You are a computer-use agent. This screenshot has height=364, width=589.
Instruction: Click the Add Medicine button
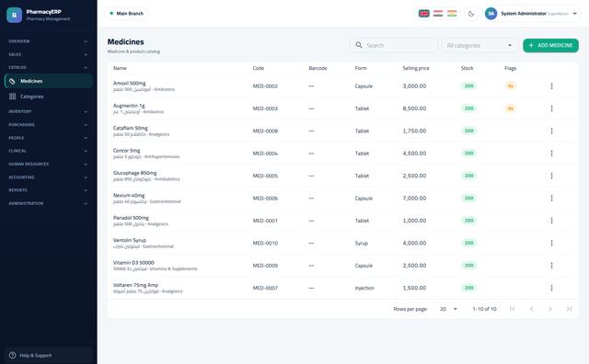[x=550, y=45]
